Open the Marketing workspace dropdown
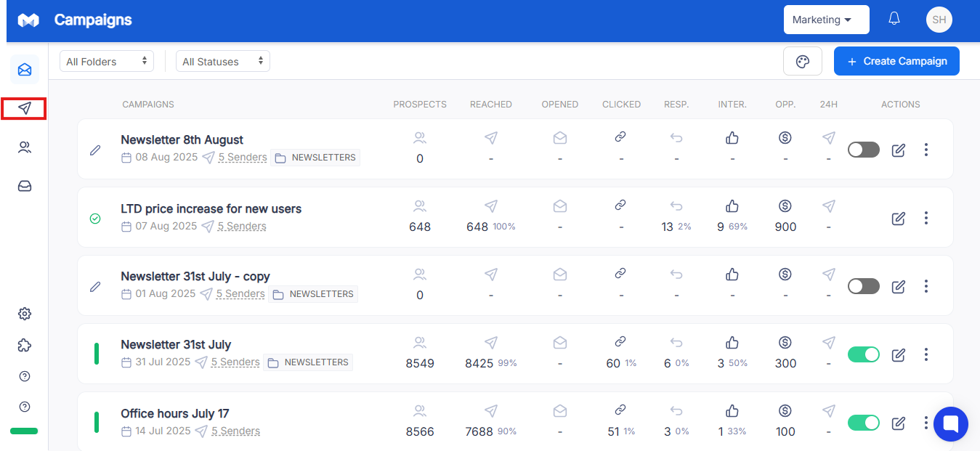Image resolution: width=980 pixels, height=451 pixels. [x=827, y=20]
